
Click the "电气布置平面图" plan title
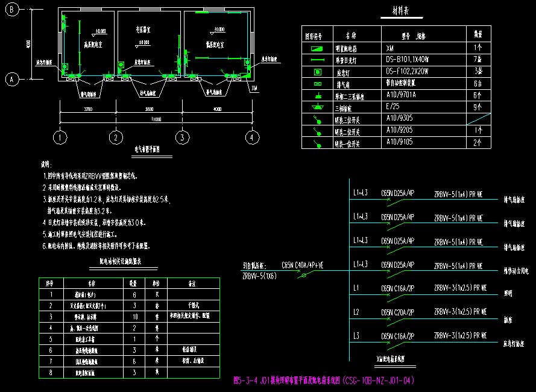click(x=147, y=150)
